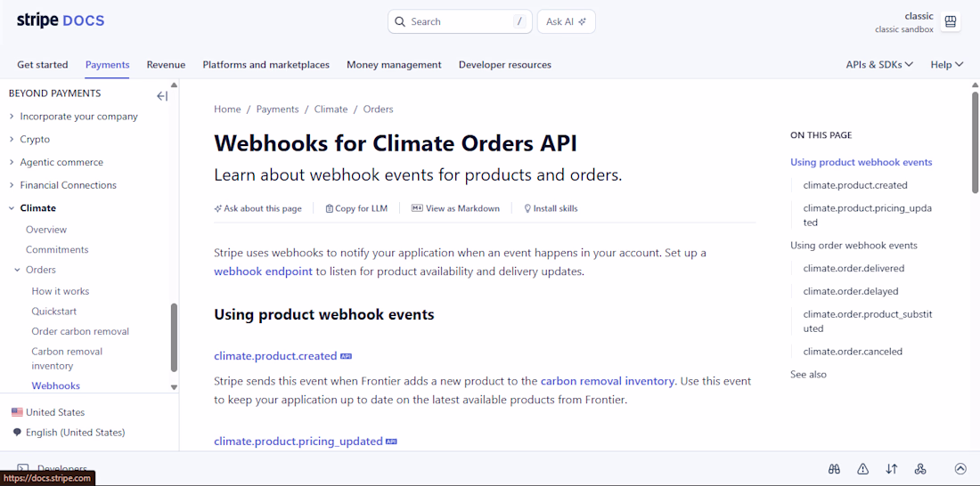Click the speech bubble language icon
The height and width of the screenshot is (486, 980).
pyautogui.click(x=17, y=433)
